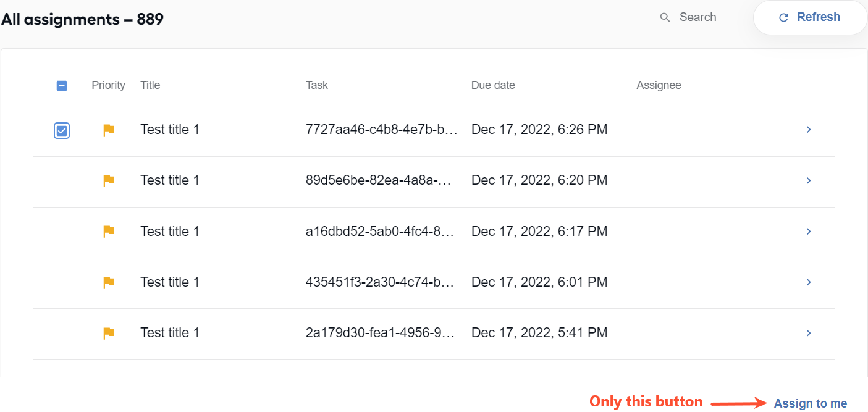Click the priority flag on 6:26 PM row
Image resolution: width=868 pixels, height=412 pixels.
(x=109, y=130)
